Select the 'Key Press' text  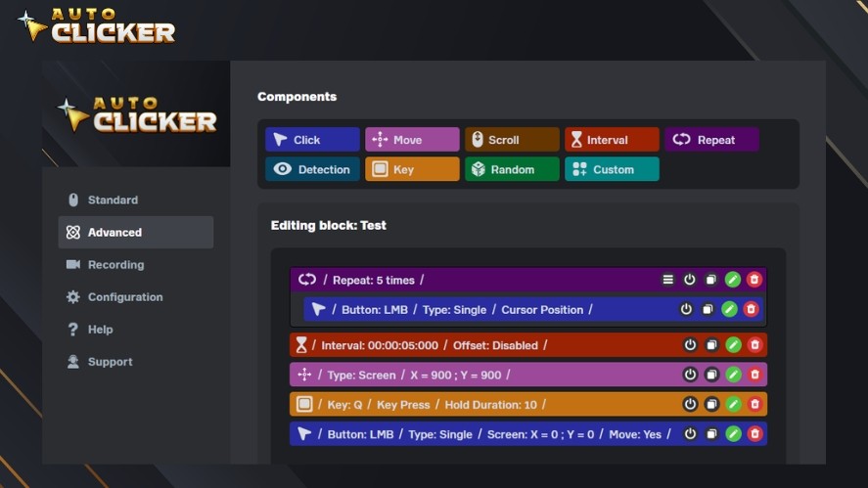(403, 405)
